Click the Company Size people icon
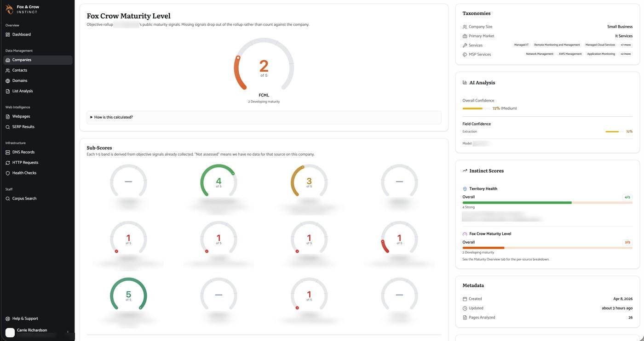644x341 pixels. [x=465, y=27]
